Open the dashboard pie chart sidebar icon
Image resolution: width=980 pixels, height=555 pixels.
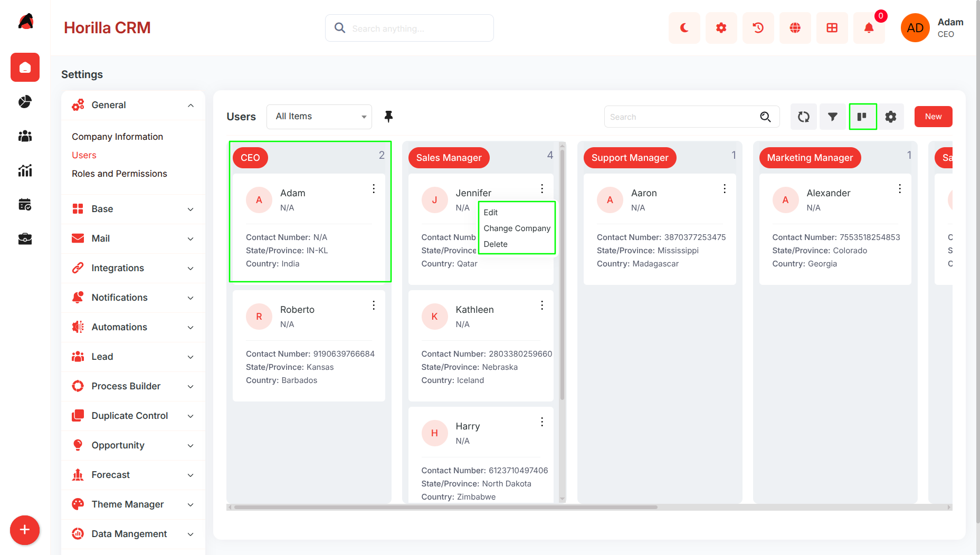click(25, 102)
